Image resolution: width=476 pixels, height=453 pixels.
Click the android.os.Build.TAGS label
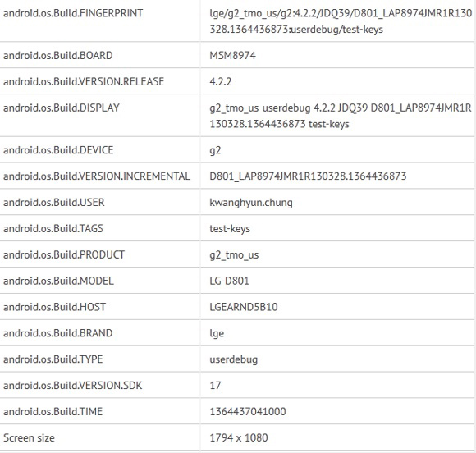tap(53, 228)
